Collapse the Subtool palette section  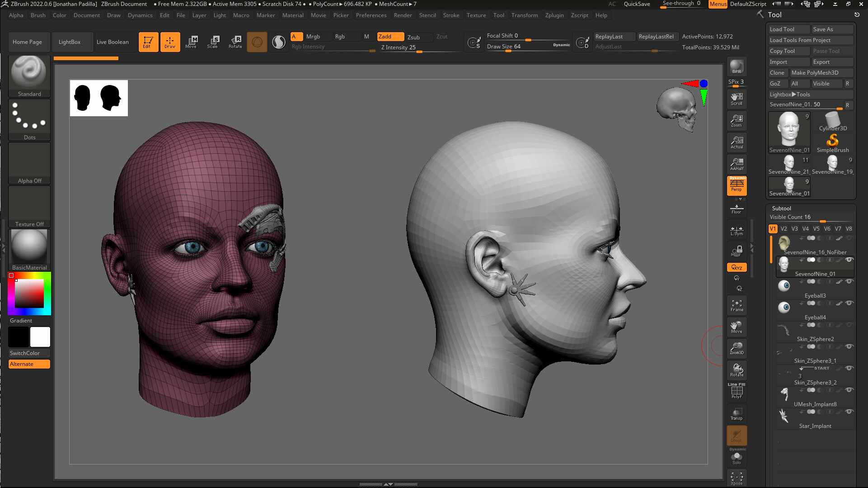[x=781, y=208]
